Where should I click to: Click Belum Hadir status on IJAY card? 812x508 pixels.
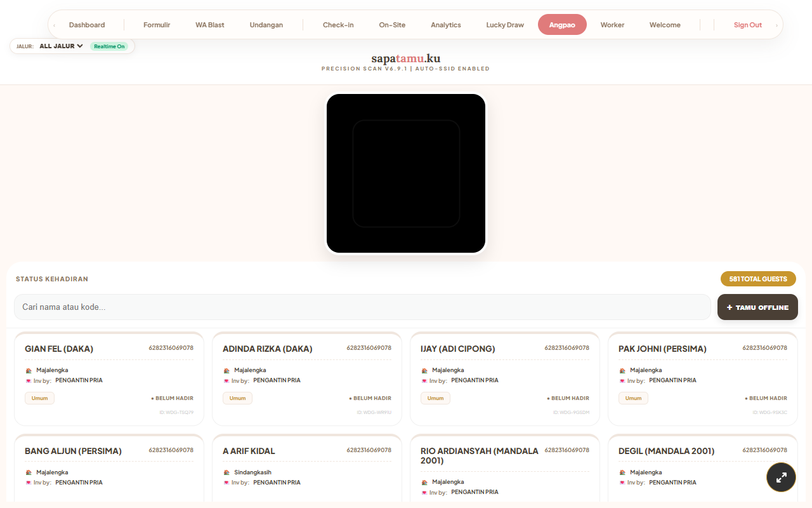(568, 398)
